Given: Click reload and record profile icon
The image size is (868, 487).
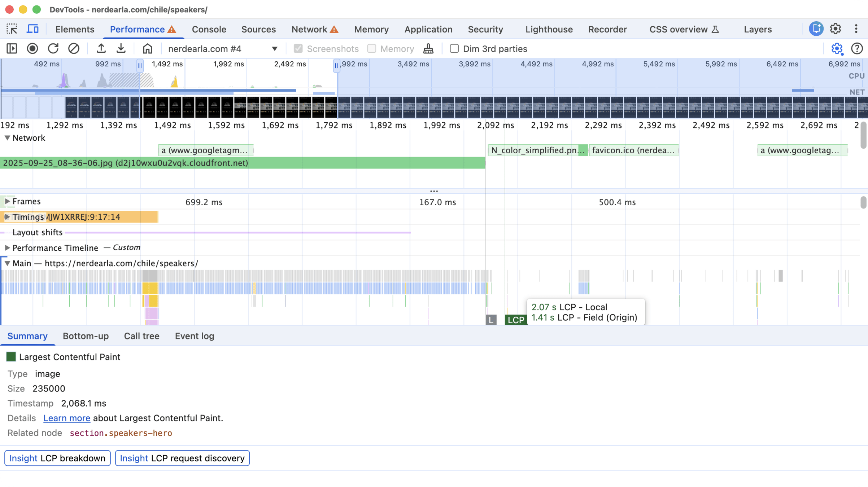Looking at the screenshot, I should click(x=53, y=49).
